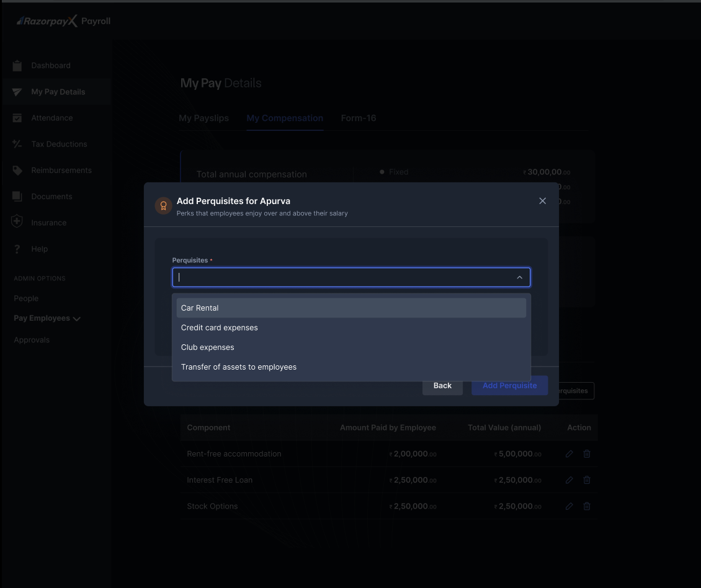Viewport: 701px width, 588px height.
Task: Click the ₹2,00,000 amount paid cell
Action: [413, 454]
